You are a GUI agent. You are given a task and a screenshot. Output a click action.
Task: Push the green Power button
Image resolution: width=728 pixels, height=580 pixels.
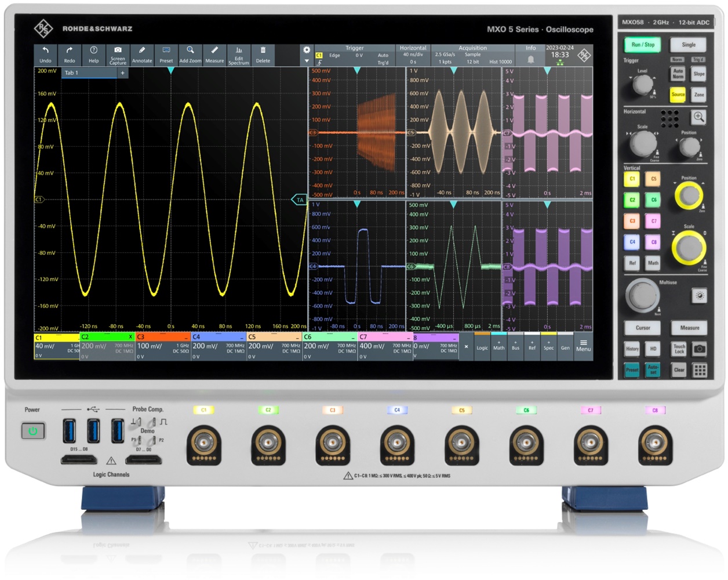[33, 431]
